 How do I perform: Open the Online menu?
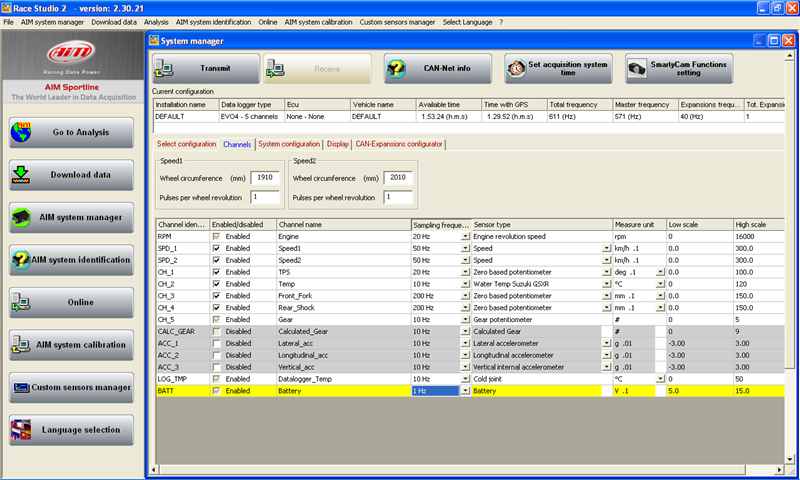pyautogui.click(x=267, y=22)
